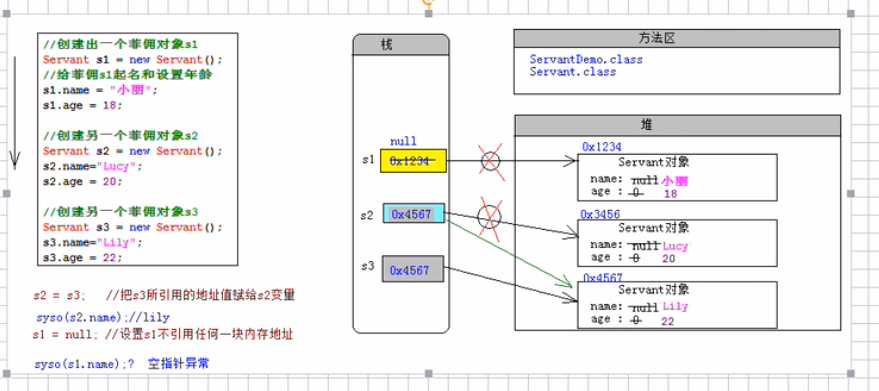
Task: Click code line s2.age = 20;
Action: [82, 182]
